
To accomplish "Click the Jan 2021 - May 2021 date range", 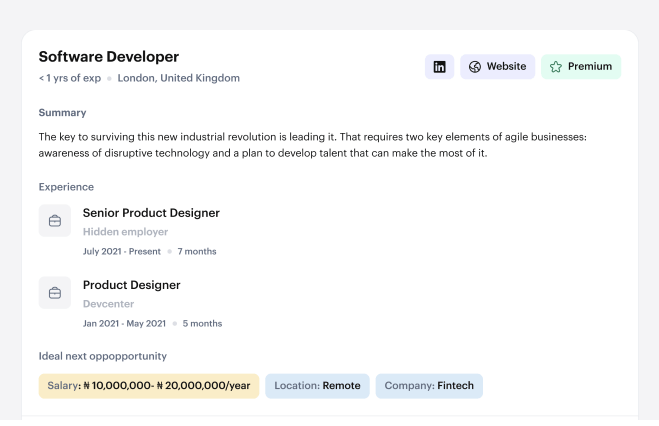I will 124,323.
